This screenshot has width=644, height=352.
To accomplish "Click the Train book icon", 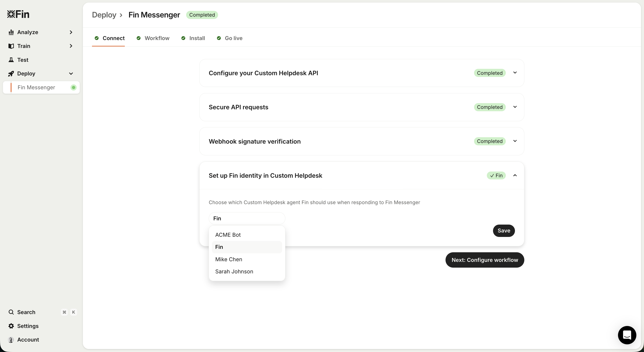I will click(x=11, y=46).
